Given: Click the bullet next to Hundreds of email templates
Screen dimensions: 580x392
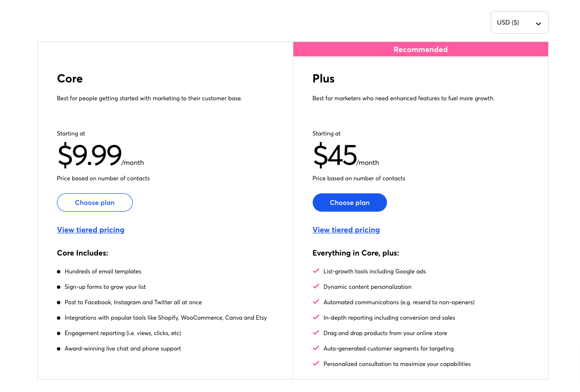Looking at the screenshot, I should pyautogui.click(x=59, y=271).
